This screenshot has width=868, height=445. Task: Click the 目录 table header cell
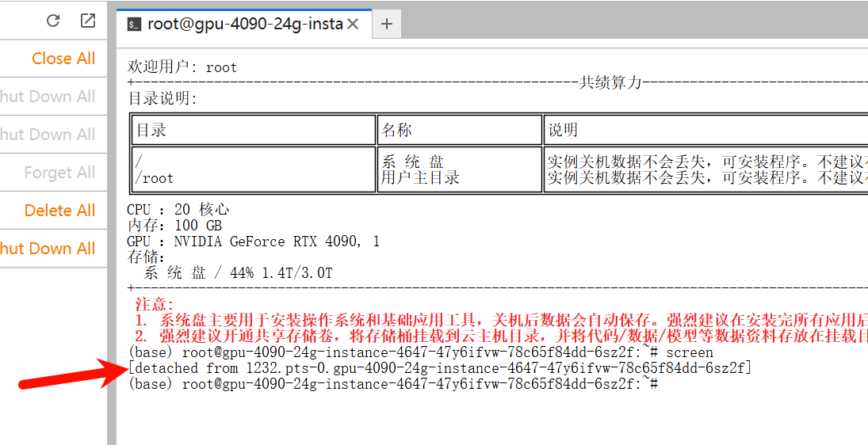pos(252,130)
